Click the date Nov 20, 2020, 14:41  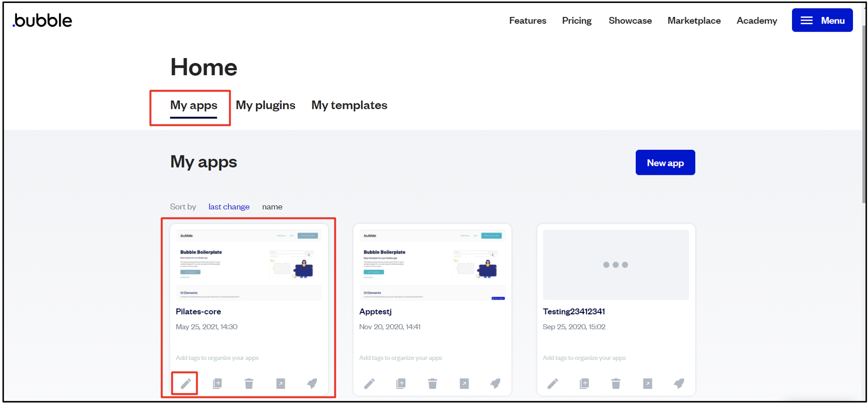(390, 327)
